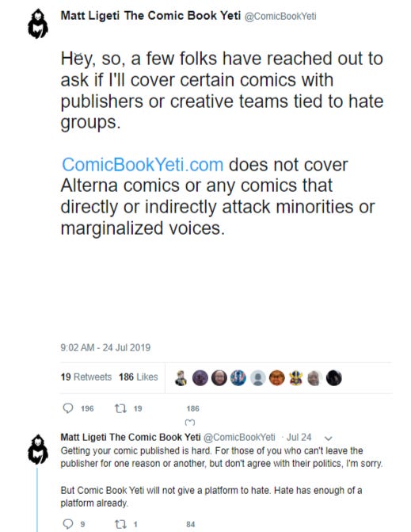Open Comic Book Yeti avatar on reply tweet

[38, 450]
